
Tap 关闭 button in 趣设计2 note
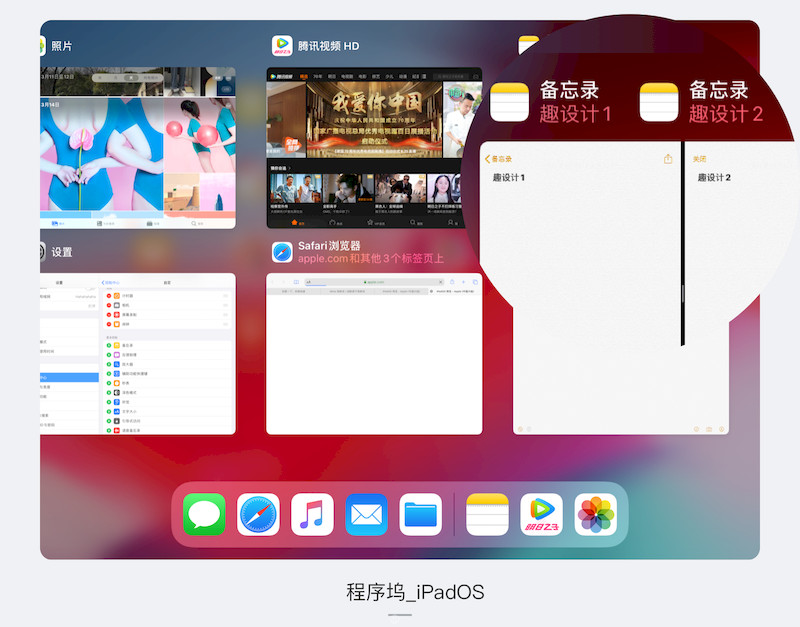pyautogui.click(x=699, y=159)
